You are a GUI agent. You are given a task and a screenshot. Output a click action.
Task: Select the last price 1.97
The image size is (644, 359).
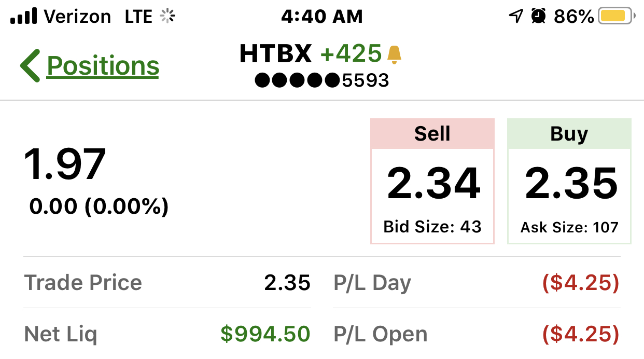pos(65,164)
